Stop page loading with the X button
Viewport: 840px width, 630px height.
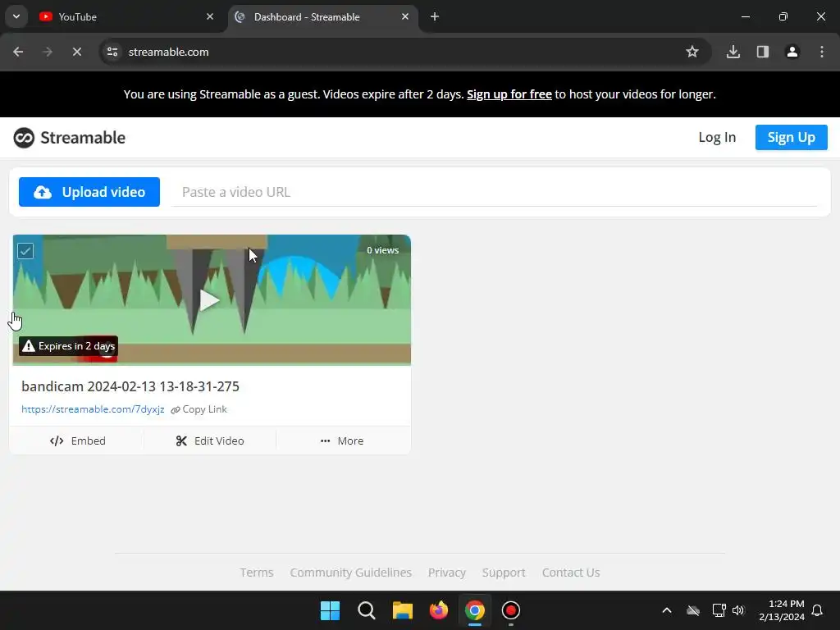pos(76,52)
